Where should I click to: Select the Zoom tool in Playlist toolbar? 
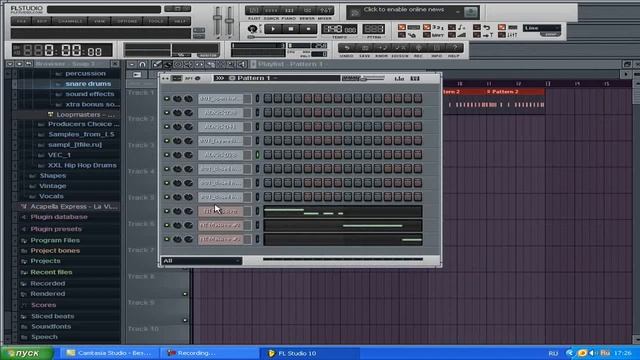[x=231, y=64]
